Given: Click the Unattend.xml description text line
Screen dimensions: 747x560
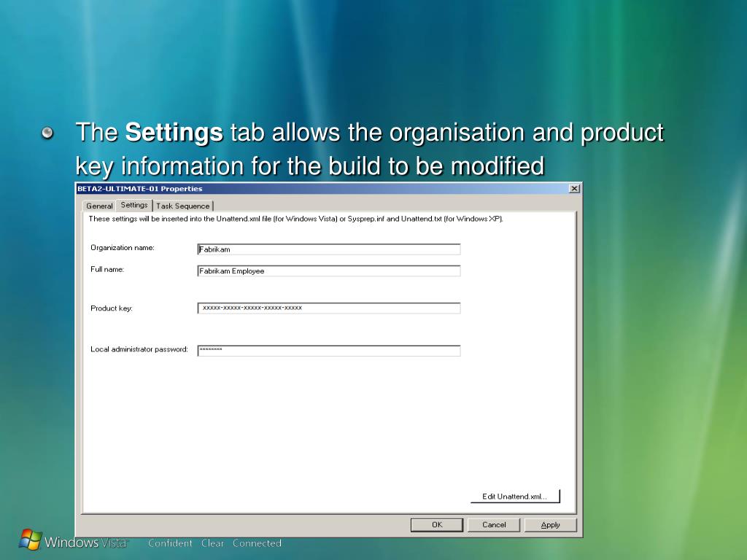Looking at the screenshot, I should tap(296, 219).
